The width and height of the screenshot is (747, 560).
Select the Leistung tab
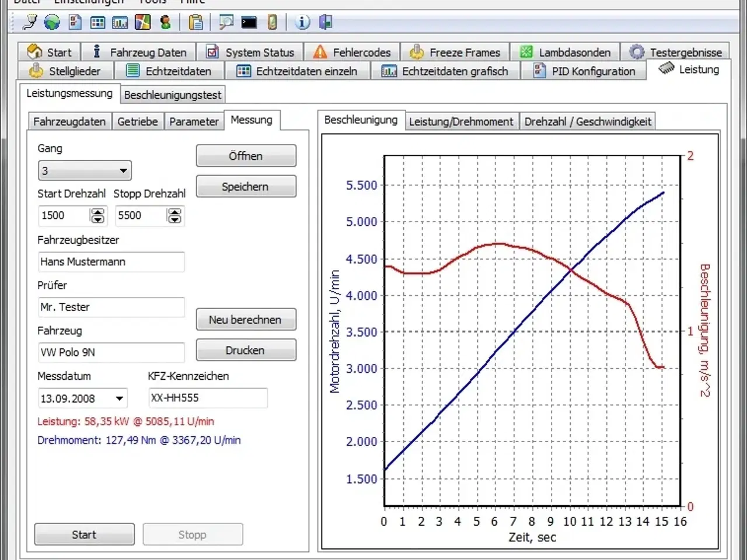(689, 69)
